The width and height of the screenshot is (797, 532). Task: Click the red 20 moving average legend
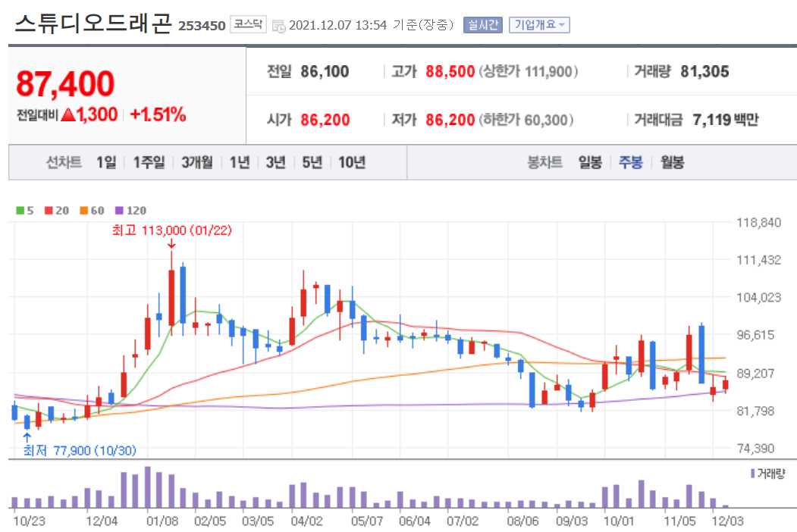[56, 211]
